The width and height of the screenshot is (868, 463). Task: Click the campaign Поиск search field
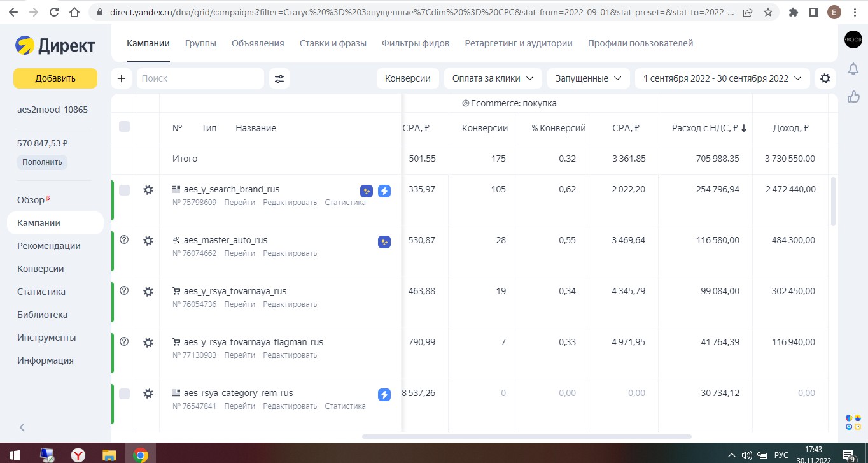pos(200,78)
